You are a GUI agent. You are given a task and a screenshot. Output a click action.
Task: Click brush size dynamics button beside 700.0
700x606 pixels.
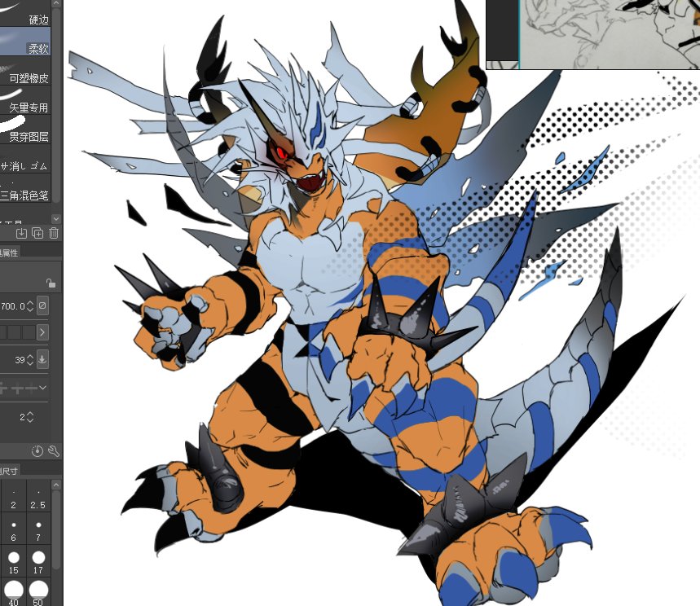(42, 305)
